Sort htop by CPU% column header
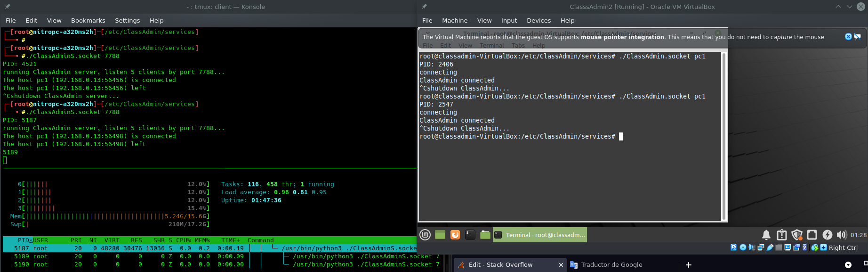Viewport: 868px width, 272px height. [x=184, y=240]
